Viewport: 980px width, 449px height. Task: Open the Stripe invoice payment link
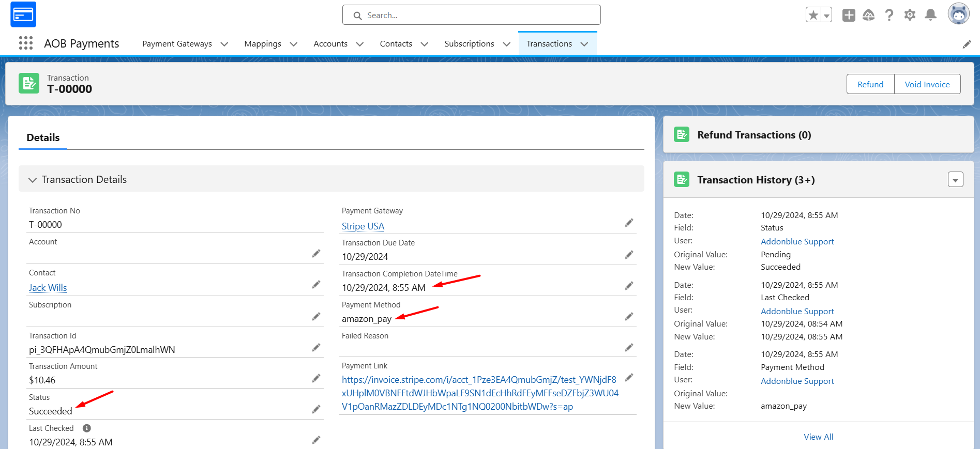click(x=480, y=393)
